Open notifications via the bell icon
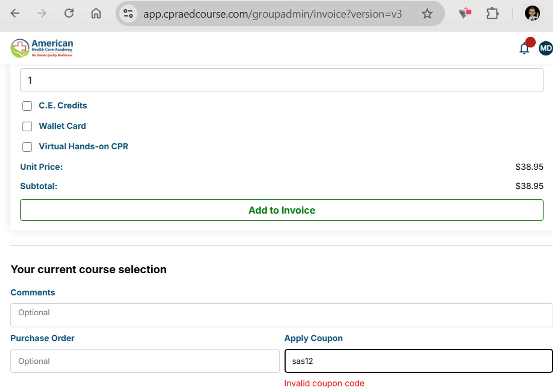The image size is (553, 392). point(525,48)
